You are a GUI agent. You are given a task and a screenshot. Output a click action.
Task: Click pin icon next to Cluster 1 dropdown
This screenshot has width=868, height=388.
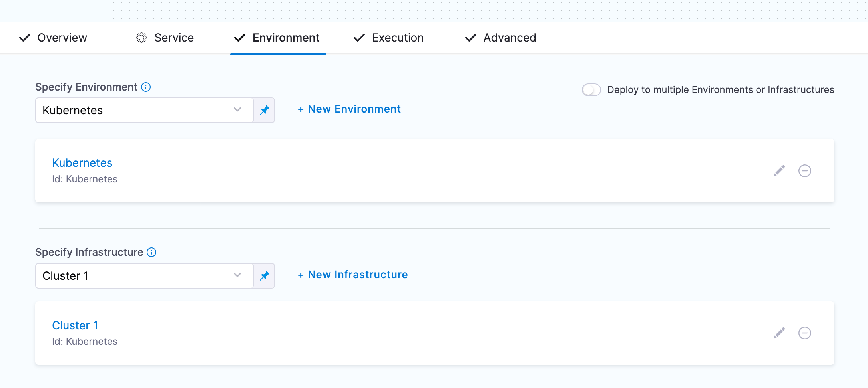point(264,276)
